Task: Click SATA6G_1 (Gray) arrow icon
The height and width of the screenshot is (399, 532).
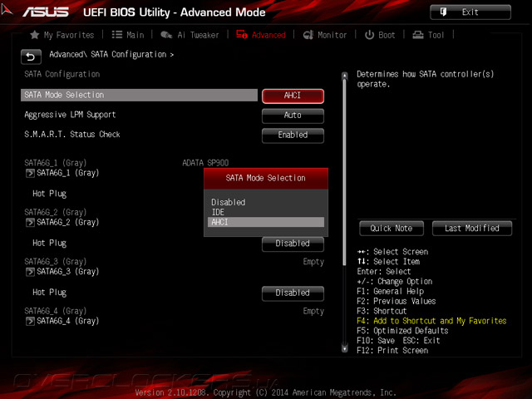Action: 30,174
